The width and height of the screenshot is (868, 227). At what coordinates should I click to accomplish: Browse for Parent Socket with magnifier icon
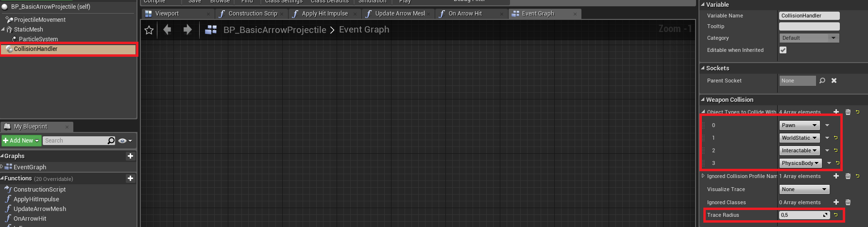822,81
